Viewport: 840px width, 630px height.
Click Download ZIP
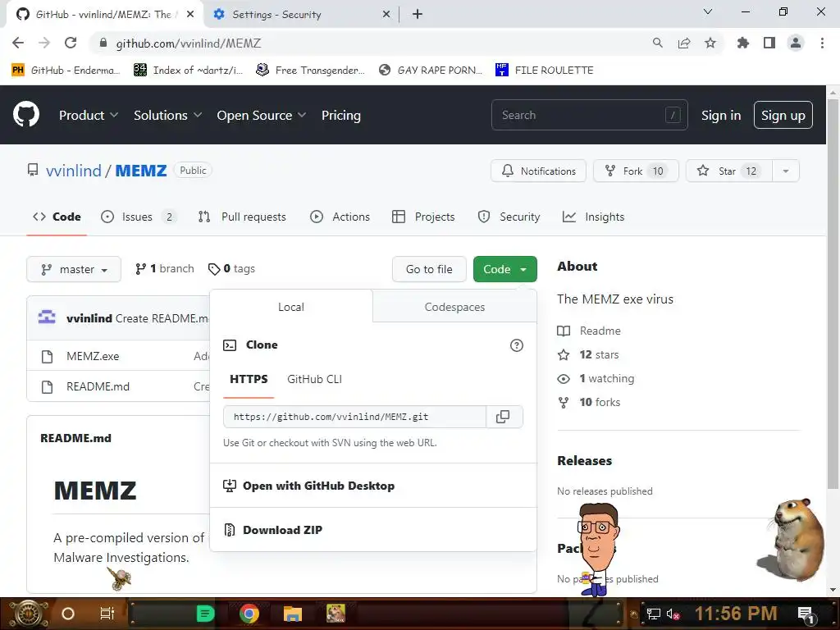point(282,530)
